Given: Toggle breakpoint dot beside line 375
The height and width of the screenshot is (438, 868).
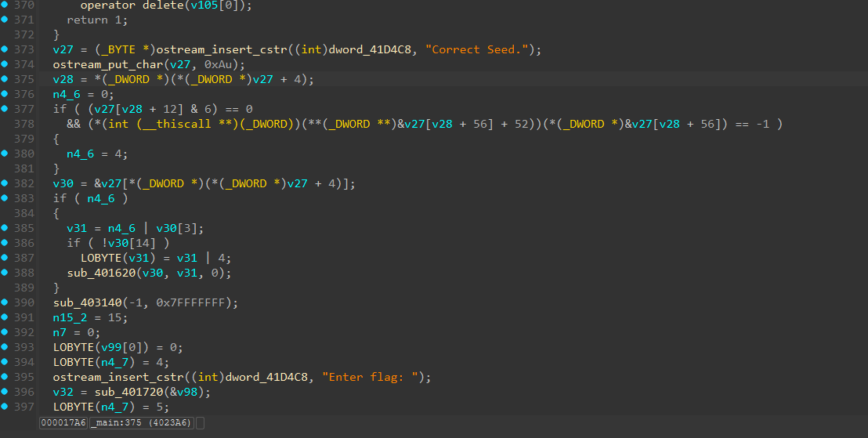Looking at the screenshot, I should coord(5,79).
